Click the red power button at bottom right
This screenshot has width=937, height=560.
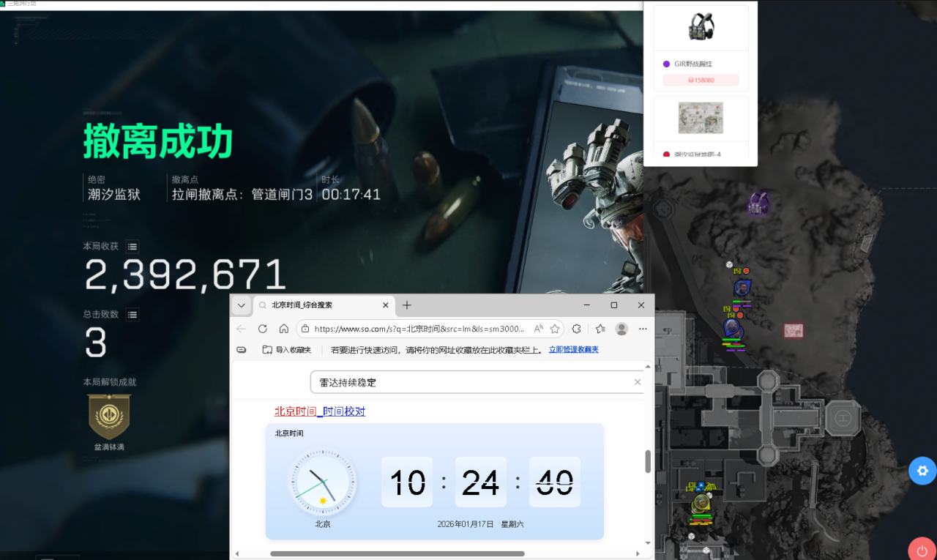[x=922, y=550]
